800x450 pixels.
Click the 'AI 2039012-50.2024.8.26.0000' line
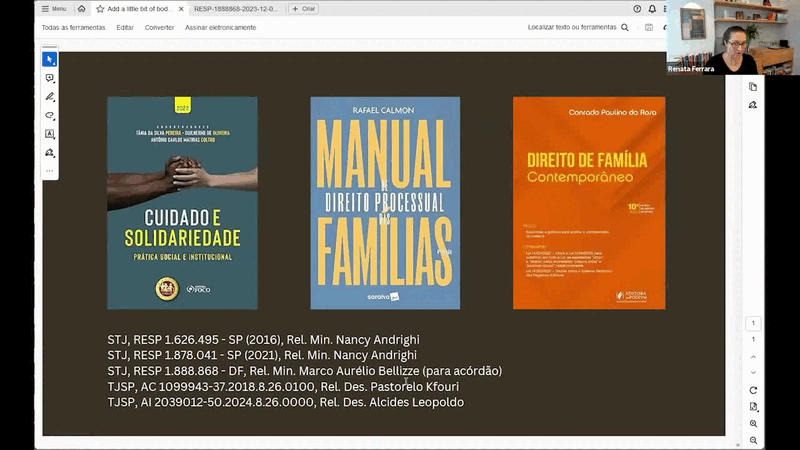tap(286, 403)
